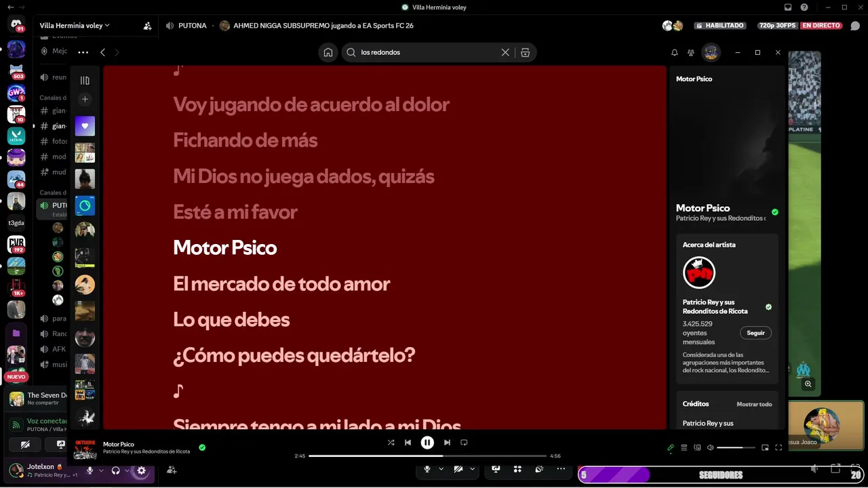Click the Motor Psico title in player bar

coord(119,445)
